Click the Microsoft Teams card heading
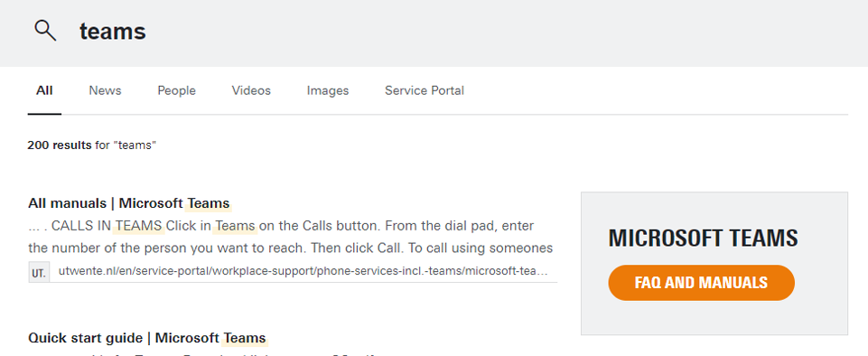 pyautogui.click(x=703, y=238)
